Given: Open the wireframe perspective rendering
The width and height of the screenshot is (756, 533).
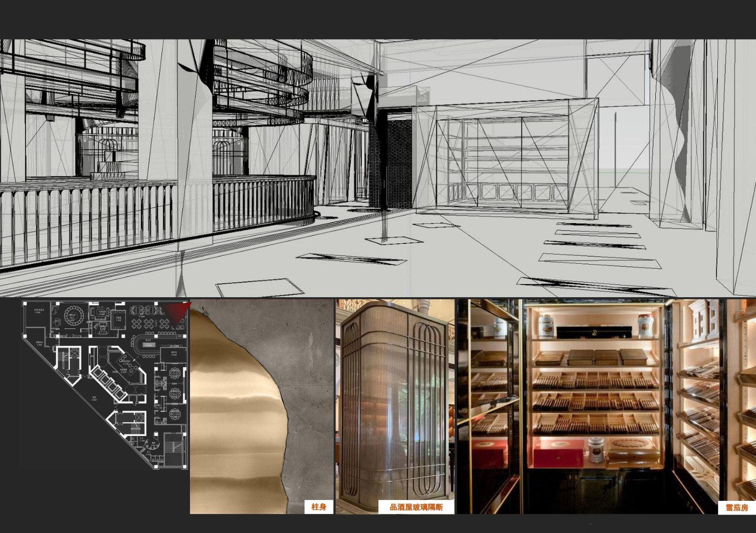Looking at the screenshot, I should tap(378, 168).
